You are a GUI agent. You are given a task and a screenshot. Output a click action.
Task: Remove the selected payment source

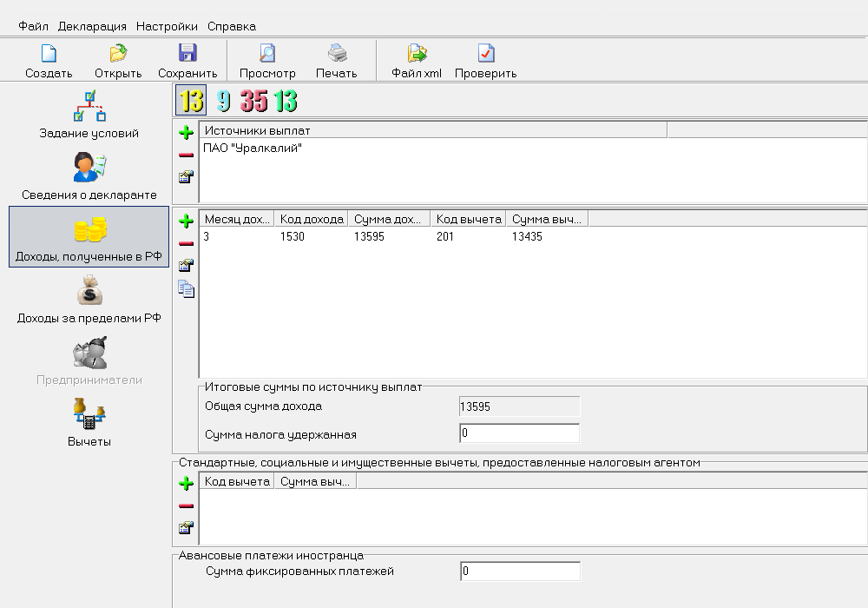pos(186,155)
